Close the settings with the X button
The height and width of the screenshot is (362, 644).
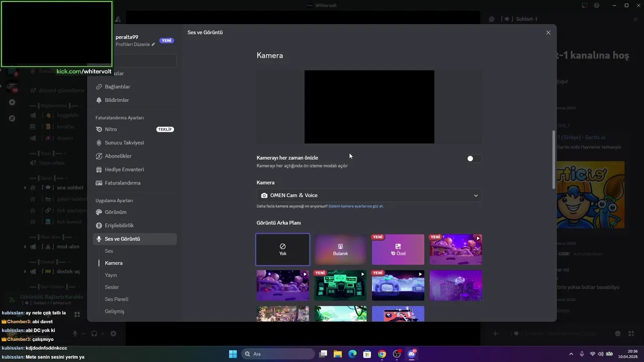coord(548,33)
